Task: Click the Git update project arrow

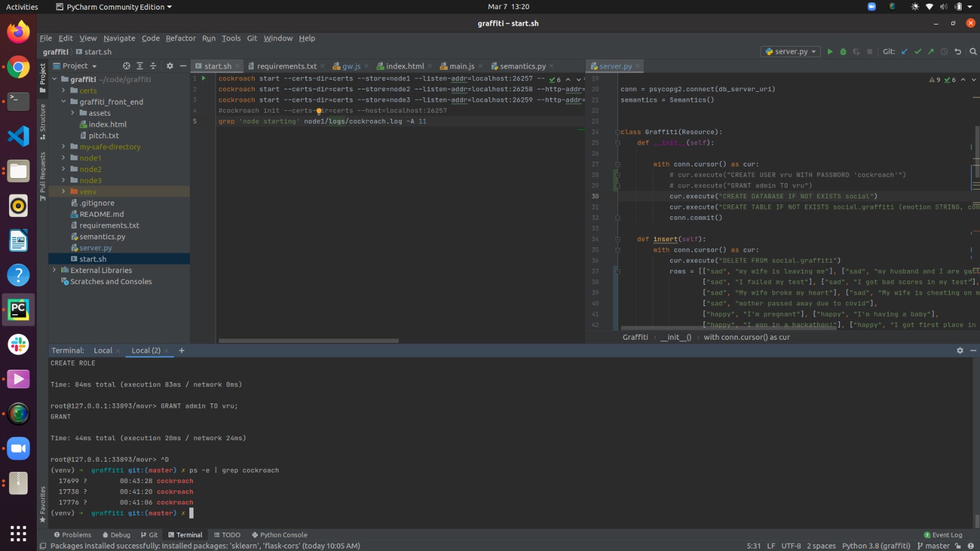Action: pyautogui.click(x=905, y=52)
